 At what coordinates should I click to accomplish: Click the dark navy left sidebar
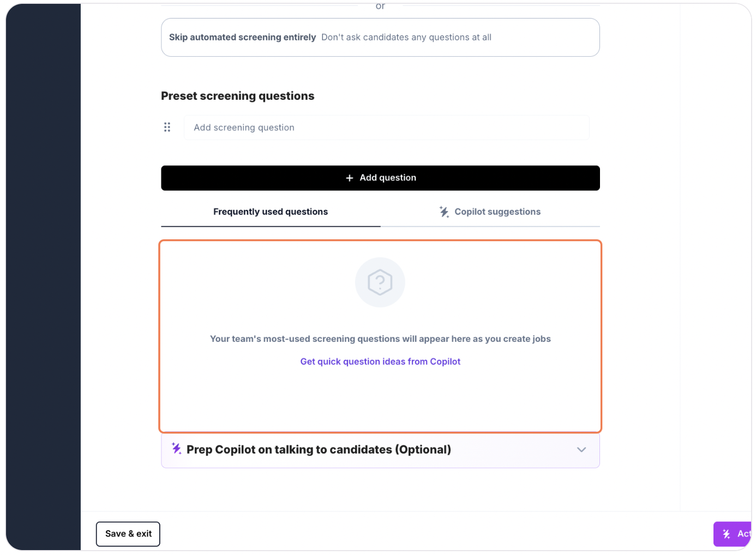pyautogui.click(x=44, y=277)
